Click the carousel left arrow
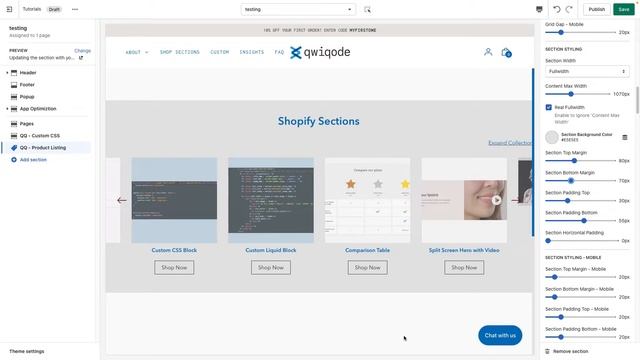The image size is (640, 360). tap(122, 200)
